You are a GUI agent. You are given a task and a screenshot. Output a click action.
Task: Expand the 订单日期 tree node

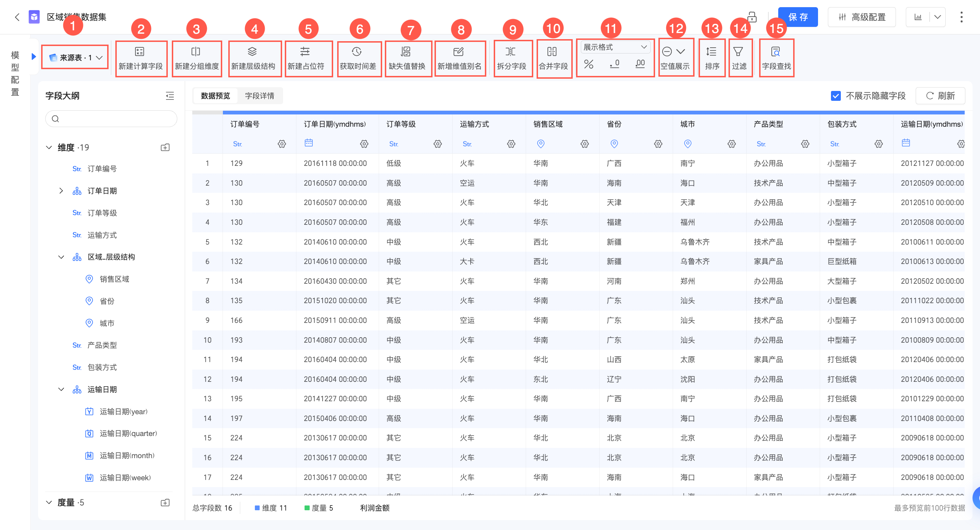point(61,191)
